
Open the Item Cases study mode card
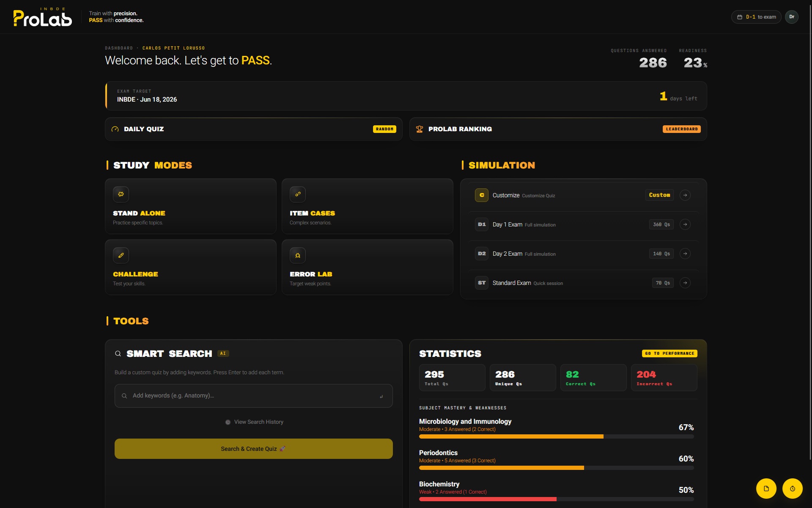pos(368,206)
